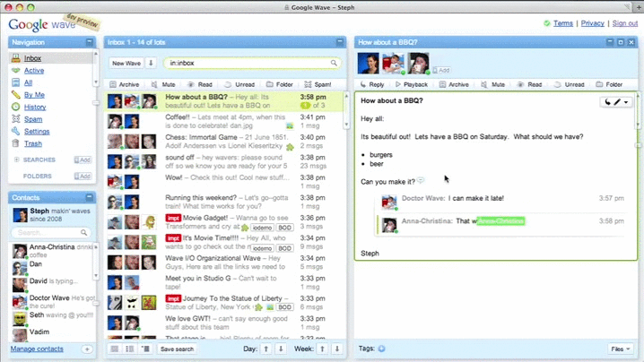Open Active waves in Navigation
This screenshot has height=362, width=644.
(x=34, y=71)
